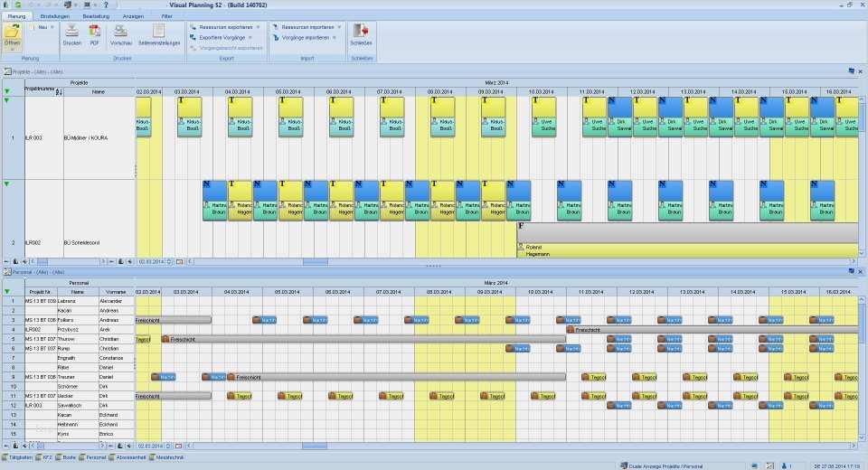Click the help question mark icon in the title bar
Image resolution: width=868 pixels, height=470 pixels.
(x=106, y=5)
